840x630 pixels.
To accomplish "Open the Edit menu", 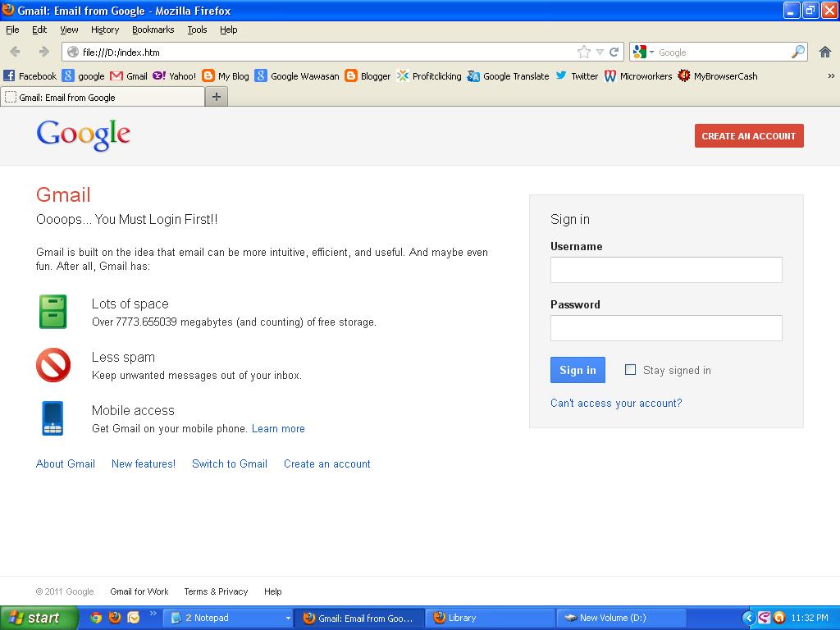I will coord(39,30).
